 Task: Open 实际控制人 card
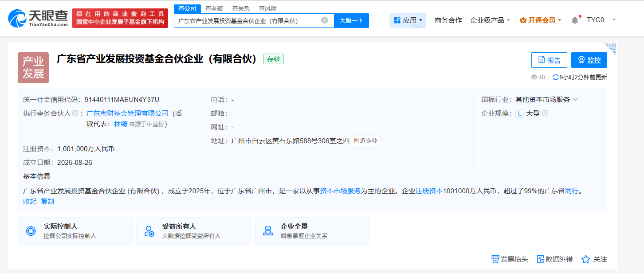pyautogui.click(x=75, y=230)
